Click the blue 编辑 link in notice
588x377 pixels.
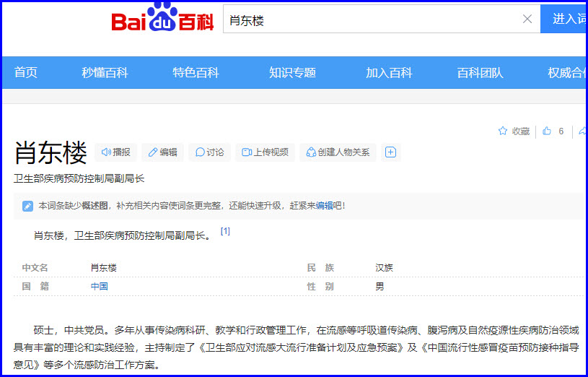[325, 206]
